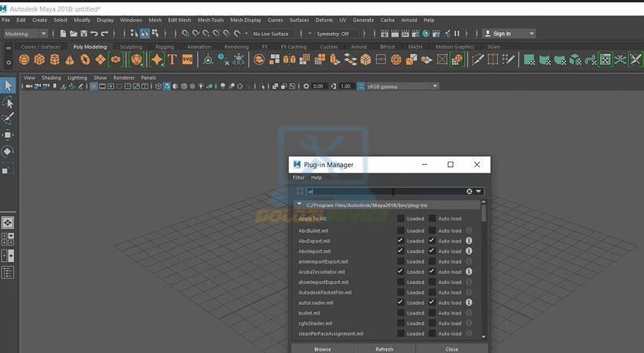
Task: Select the Paint Selection tool
Action: (8, 118)
